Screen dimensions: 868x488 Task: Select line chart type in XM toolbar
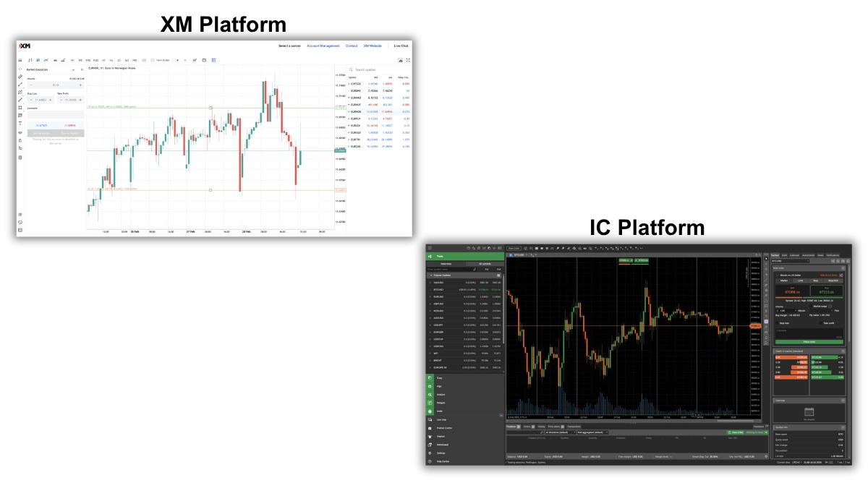point(46,60)
